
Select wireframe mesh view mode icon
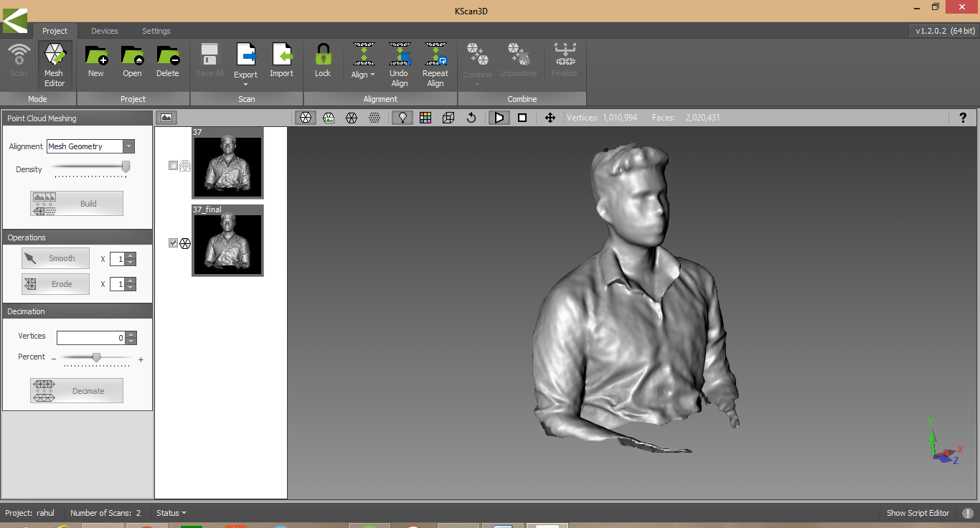click(352, 118)
